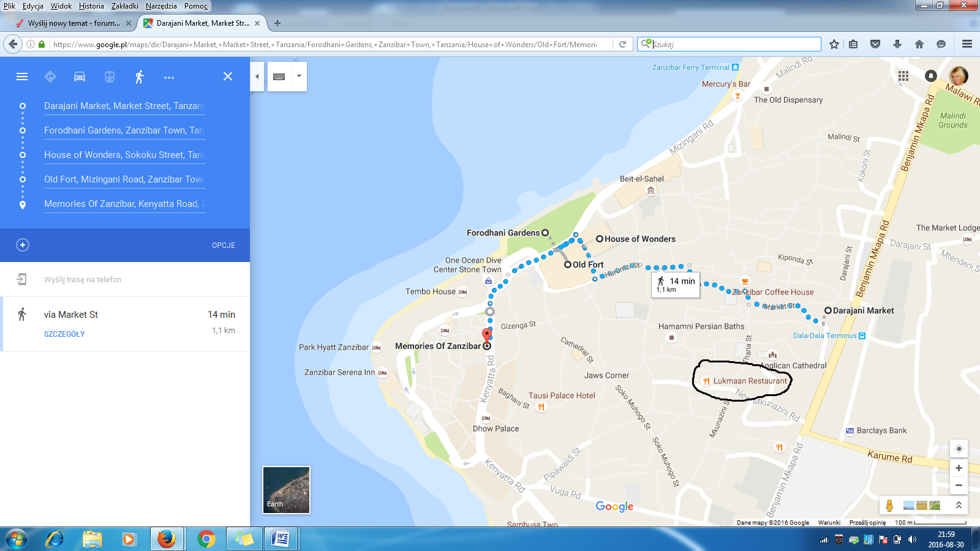980x551 pixels.
Task: Open a new browser tab
Action: [x=277, y=23]
